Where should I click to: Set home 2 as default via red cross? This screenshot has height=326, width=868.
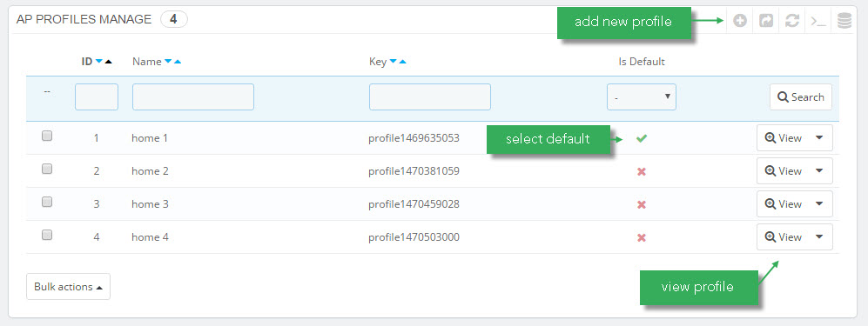[642, 171]
